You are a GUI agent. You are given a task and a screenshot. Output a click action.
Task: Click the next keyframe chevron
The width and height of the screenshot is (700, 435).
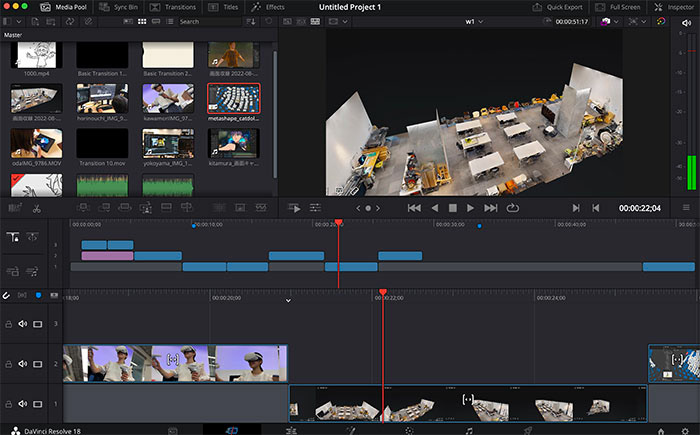pos(378,208)
